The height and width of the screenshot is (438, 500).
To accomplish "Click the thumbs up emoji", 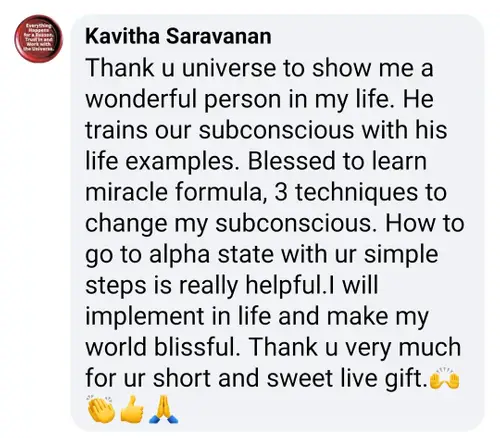I will [132, 409].
